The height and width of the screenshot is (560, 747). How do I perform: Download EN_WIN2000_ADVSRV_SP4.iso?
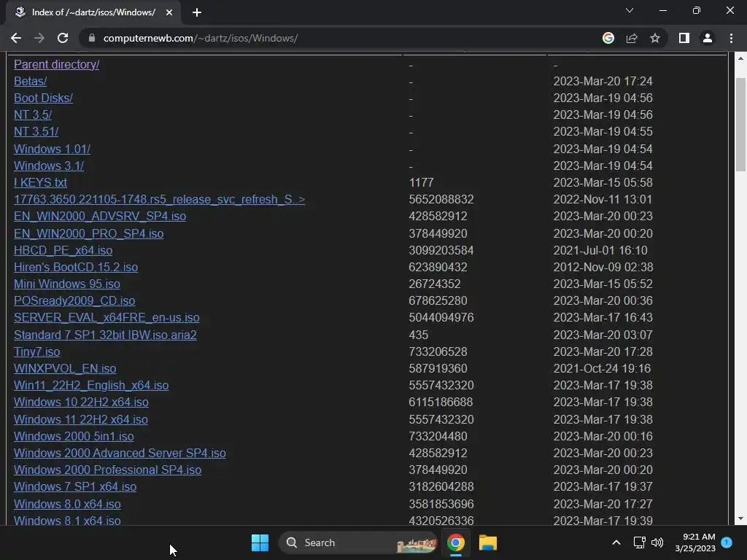(x=100, y=216)
